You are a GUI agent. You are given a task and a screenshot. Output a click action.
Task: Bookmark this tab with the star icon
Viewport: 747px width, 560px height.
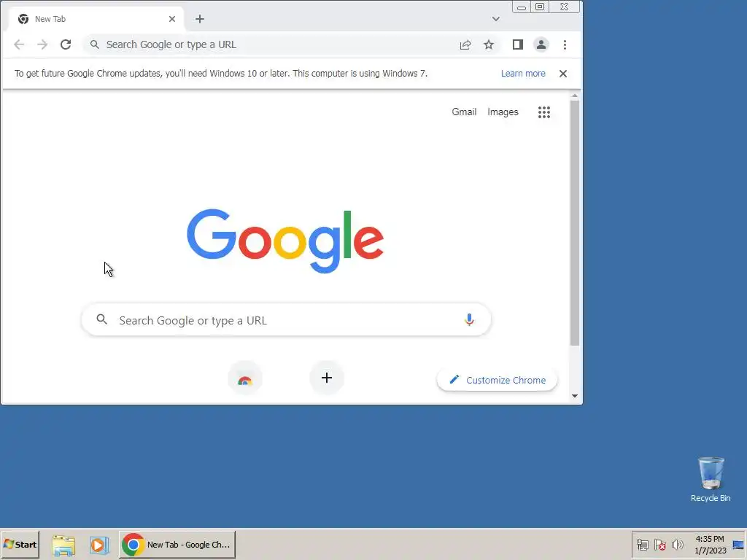click(489, 44)
